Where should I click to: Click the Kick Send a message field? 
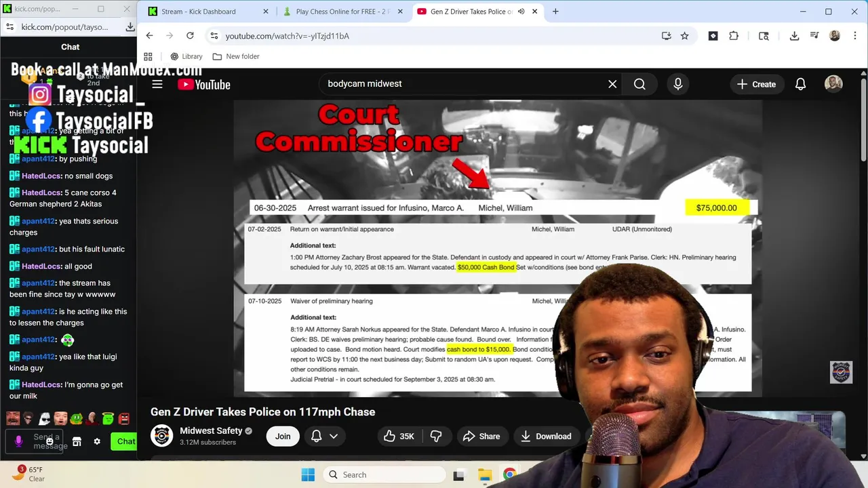coord(50,441)
